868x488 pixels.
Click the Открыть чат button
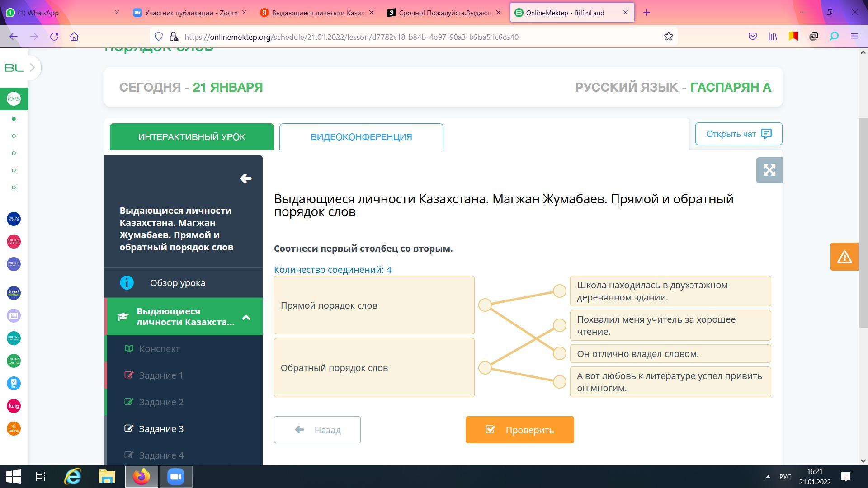(x=738, y=134)
